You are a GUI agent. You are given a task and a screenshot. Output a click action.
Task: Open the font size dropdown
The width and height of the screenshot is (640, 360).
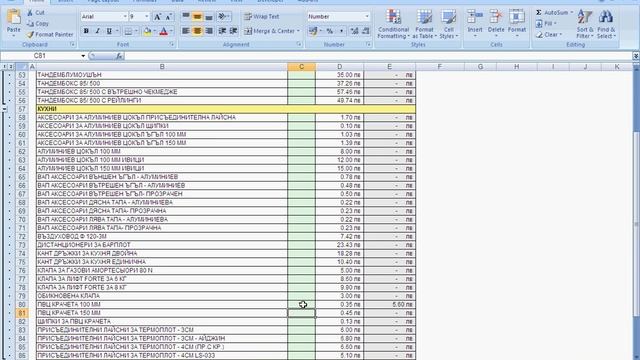click(147, 17)
